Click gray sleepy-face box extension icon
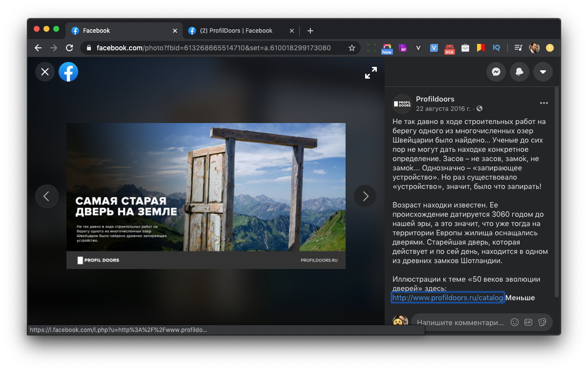The width and height of the screenshot is (588, 371). (465, 48)
